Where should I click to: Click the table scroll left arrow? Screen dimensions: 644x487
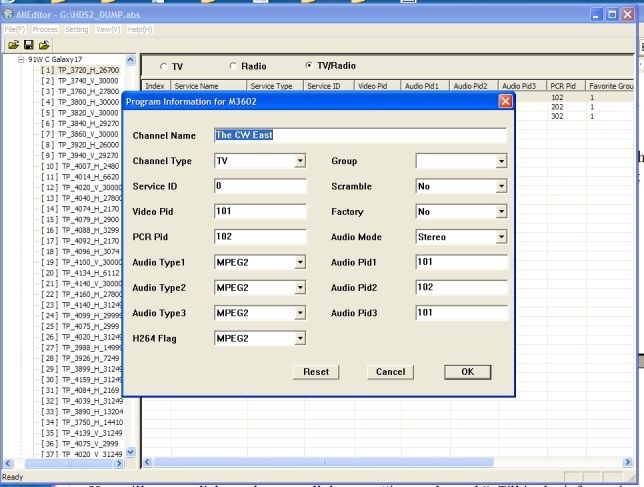147,462
